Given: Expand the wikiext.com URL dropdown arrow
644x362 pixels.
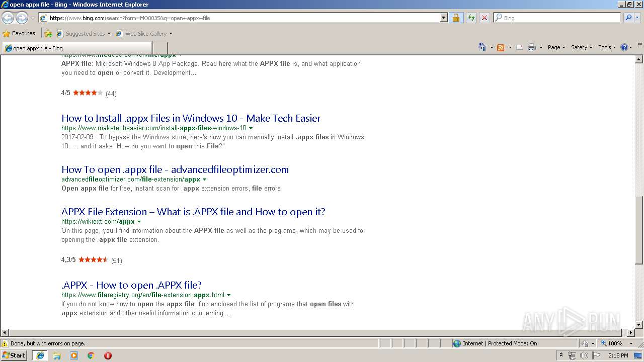Looking at the screenshot, I should point(139,222).
